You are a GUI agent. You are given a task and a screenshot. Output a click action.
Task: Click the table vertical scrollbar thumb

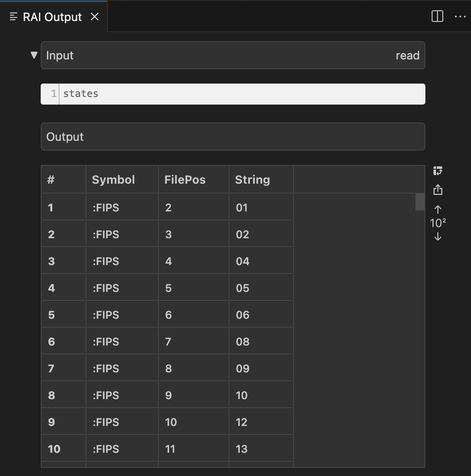coord(420,202)
